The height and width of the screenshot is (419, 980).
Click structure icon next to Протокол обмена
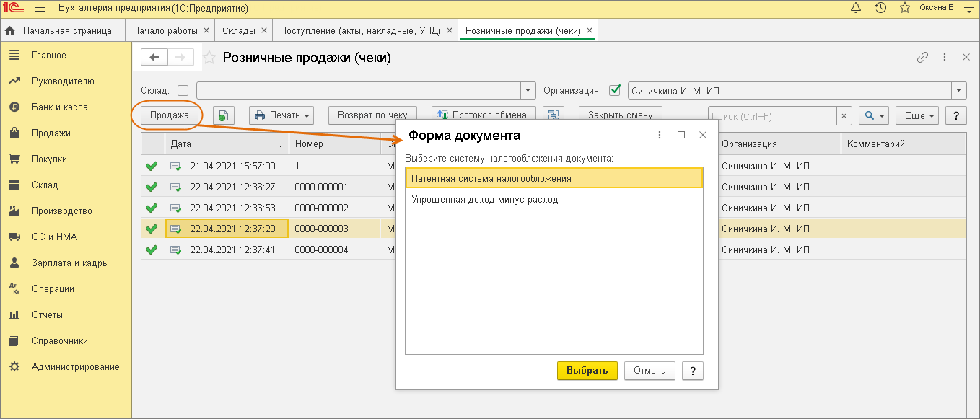pyautogui.click(x=554, y=115)
